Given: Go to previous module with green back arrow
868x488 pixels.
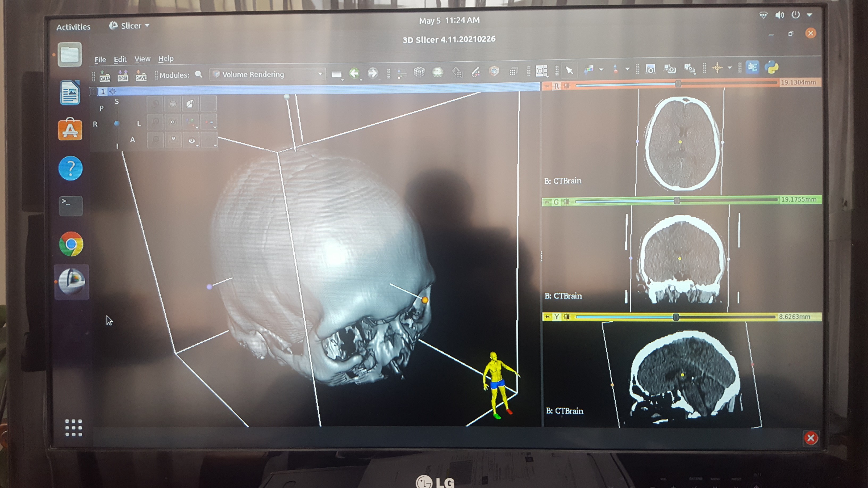Looking at the screenshot, I should 354,73.
